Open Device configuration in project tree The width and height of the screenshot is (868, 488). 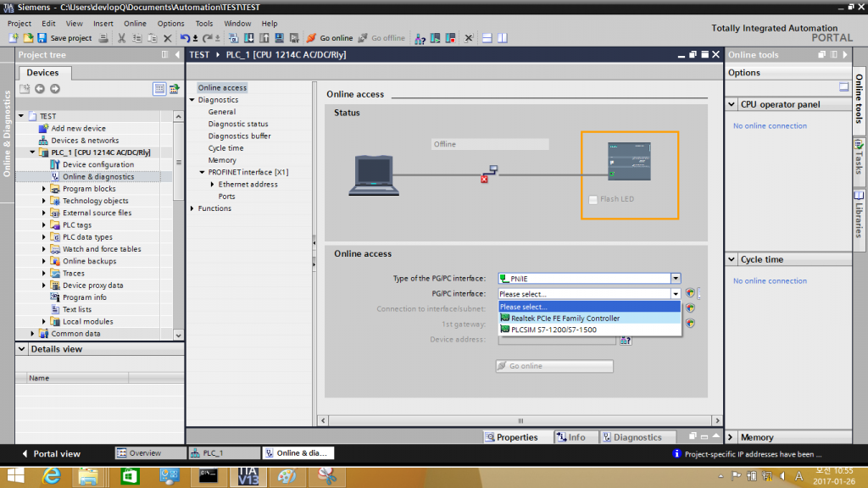[x=98, y=164]
